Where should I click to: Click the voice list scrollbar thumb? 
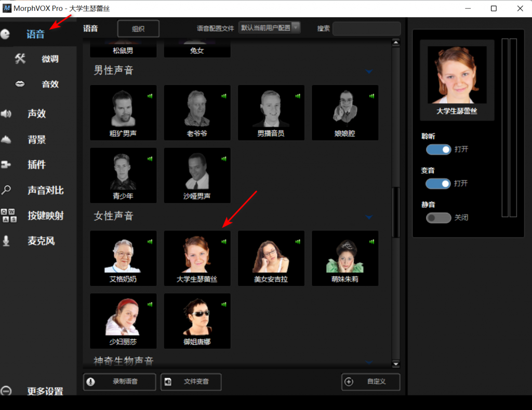[x=395, y=212]
